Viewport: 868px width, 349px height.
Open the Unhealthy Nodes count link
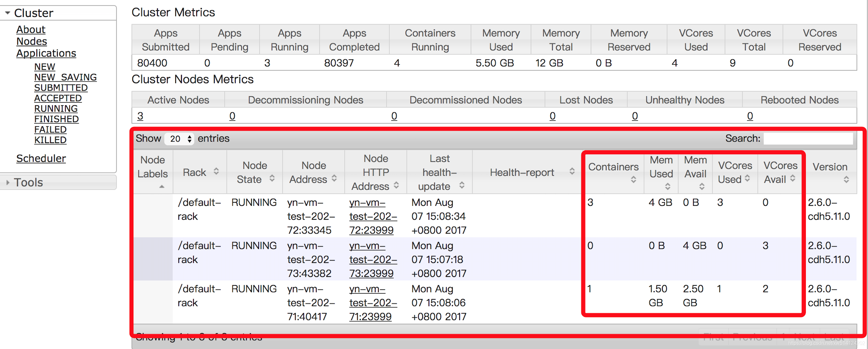pos(635,116)
